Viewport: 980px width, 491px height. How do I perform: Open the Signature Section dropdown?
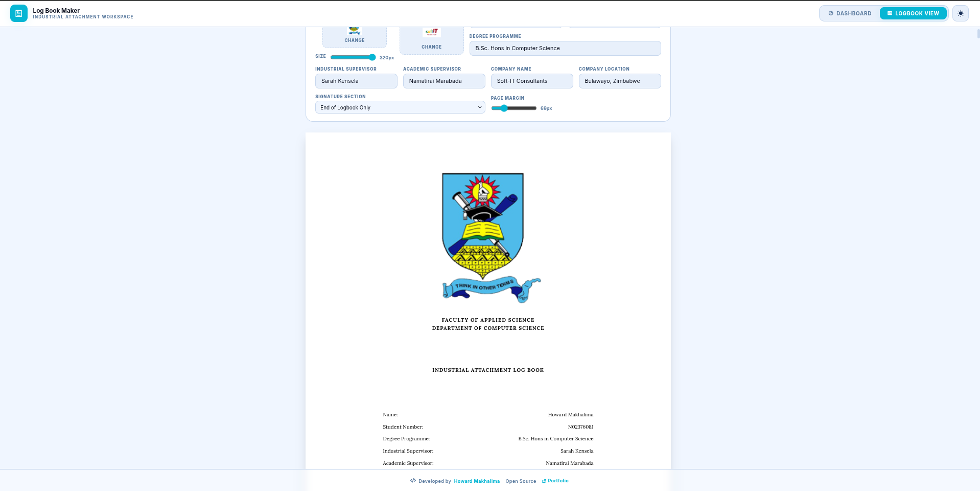pyautogui.click(x=400, y=107)
